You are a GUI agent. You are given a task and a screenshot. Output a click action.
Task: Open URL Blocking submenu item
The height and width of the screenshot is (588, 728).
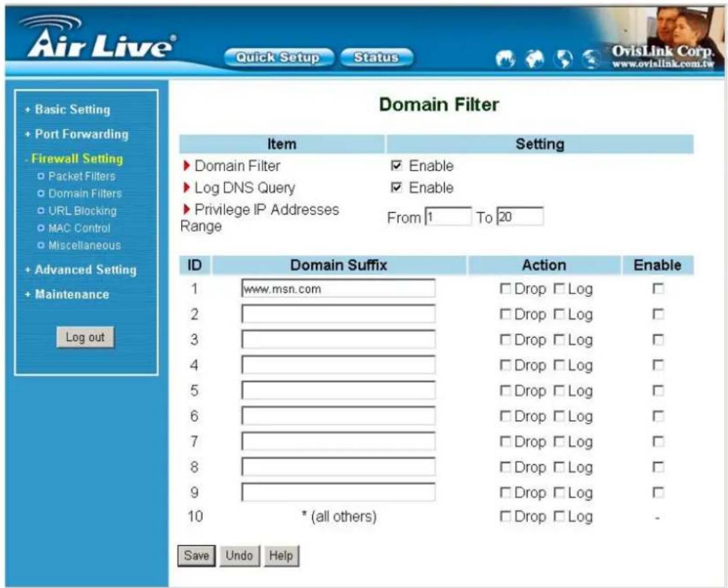tap(83, 211)
